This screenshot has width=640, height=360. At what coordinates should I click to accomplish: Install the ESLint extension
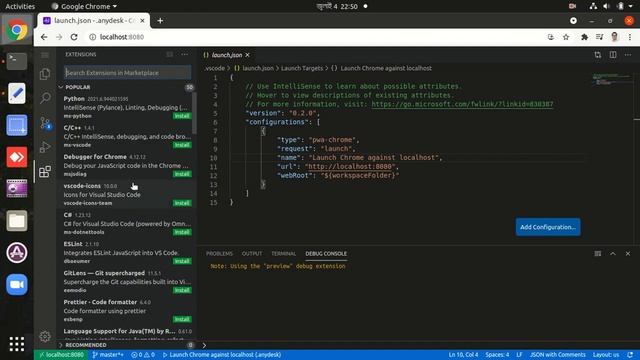pyautogui.click(x=182, y=261)
